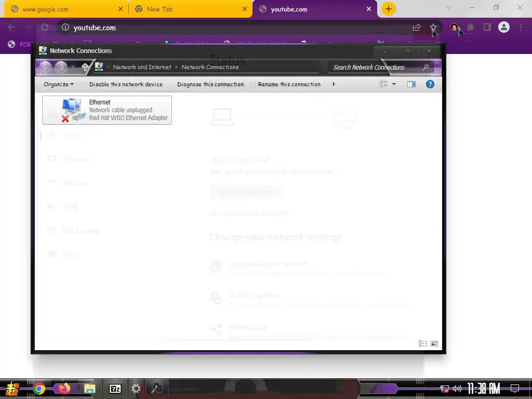Image resolution: width=532 pixels, height=399 pixels.
Task: Click the search magnifier icon
Action: coord(425,67)
